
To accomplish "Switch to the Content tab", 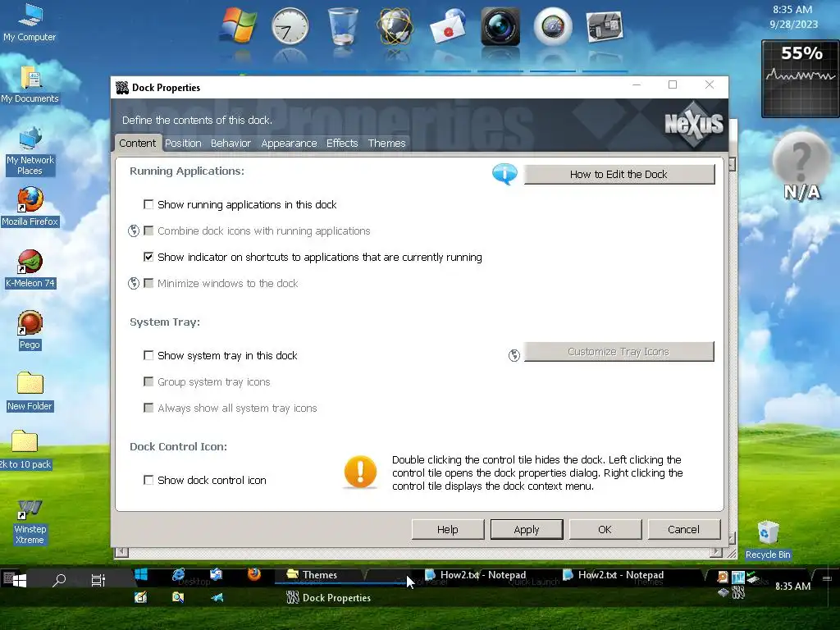I will tap(138, 143).
